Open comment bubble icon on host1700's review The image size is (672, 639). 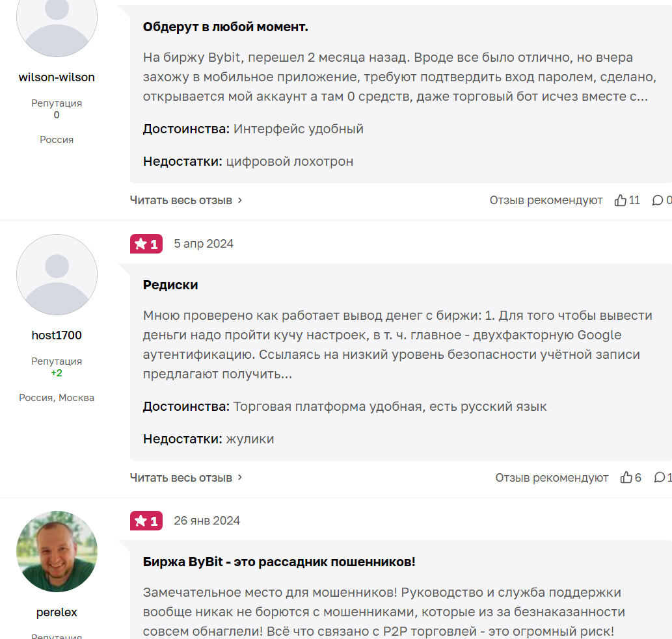660,478
